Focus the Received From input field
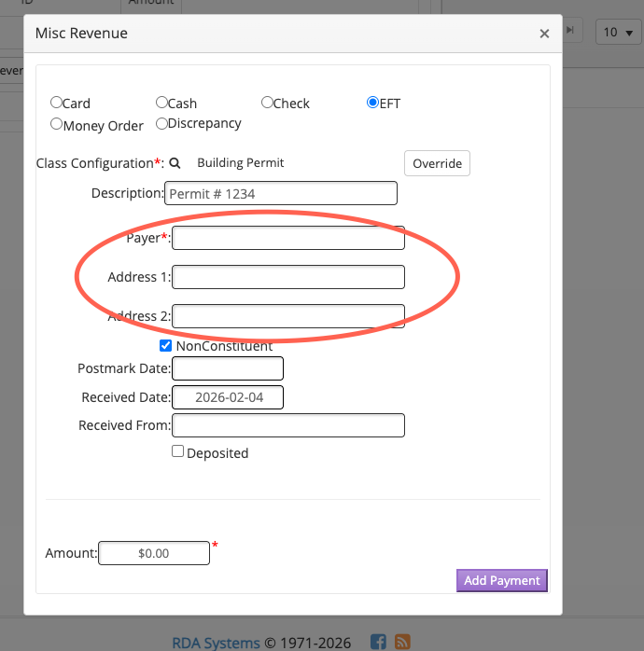This screenshot has height=651, width=644. (288, 425)
